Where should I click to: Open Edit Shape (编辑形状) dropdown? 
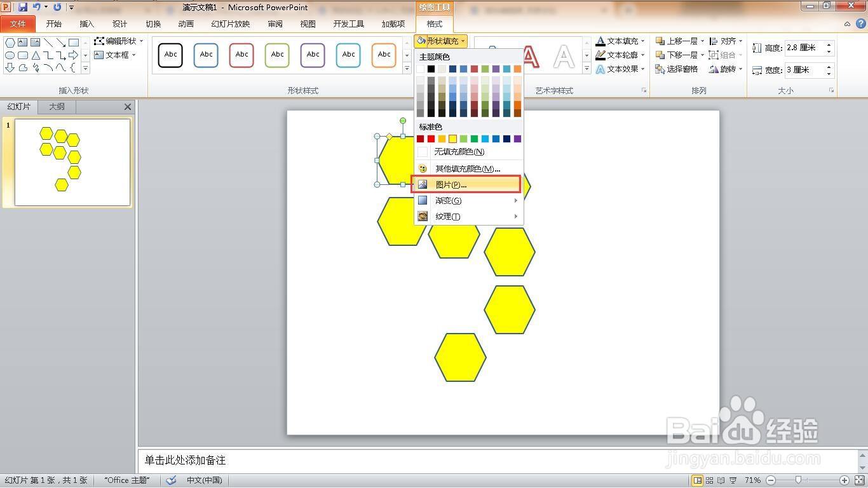[119, 41]
